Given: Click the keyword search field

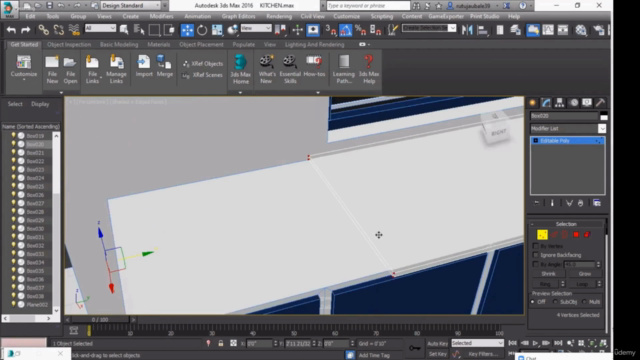Looking at the screenshot, I should [368, 5].
